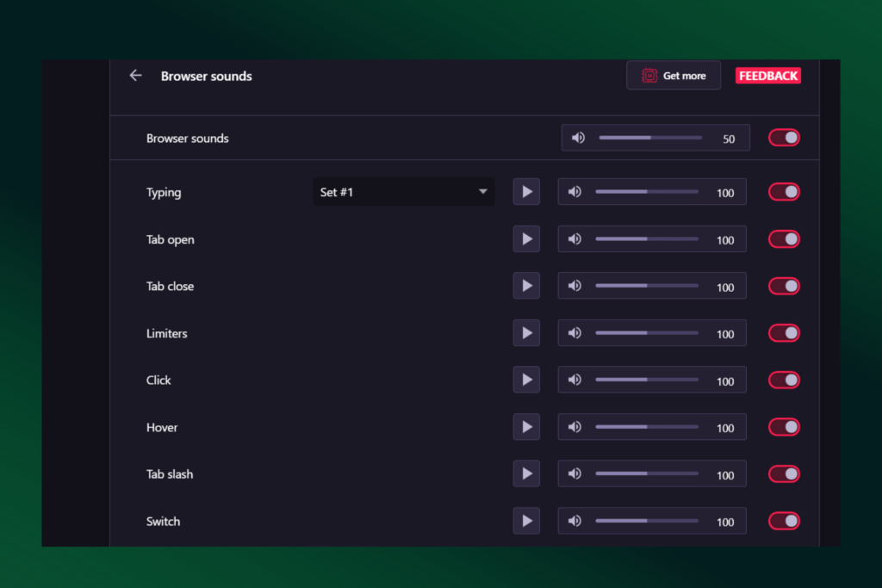
Task: Disable the Click sound toggle
Action: 783,380
